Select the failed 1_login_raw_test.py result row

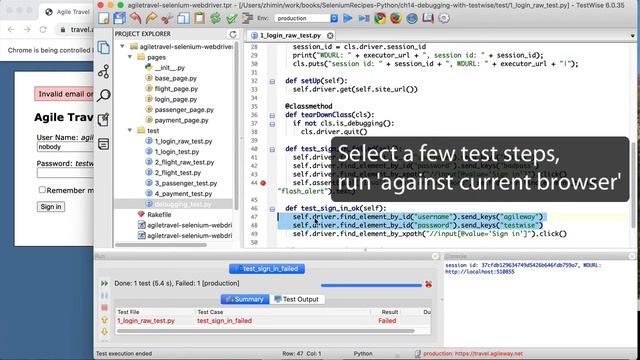pyautogui.click(x=273, y=321)
